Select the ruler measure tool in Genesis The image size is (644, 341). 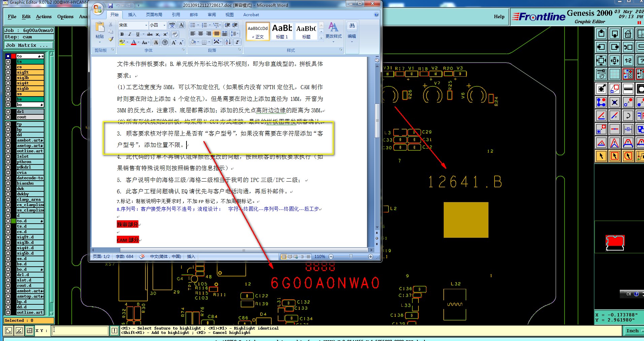[x=628, y=89]
